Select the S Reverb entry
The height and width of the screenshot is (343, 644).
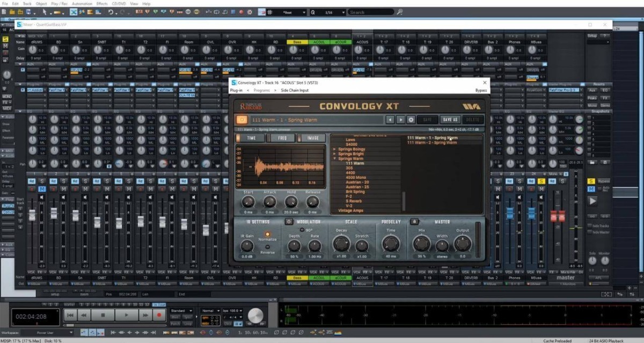click(354, 201)
